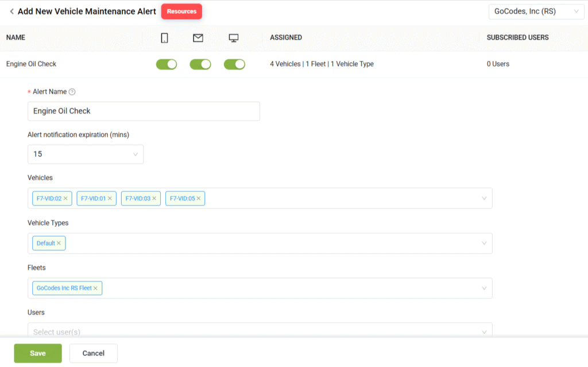This screenshot has height=367, width=588.
Task: Click the NAME column header
Action: [16, 37]
